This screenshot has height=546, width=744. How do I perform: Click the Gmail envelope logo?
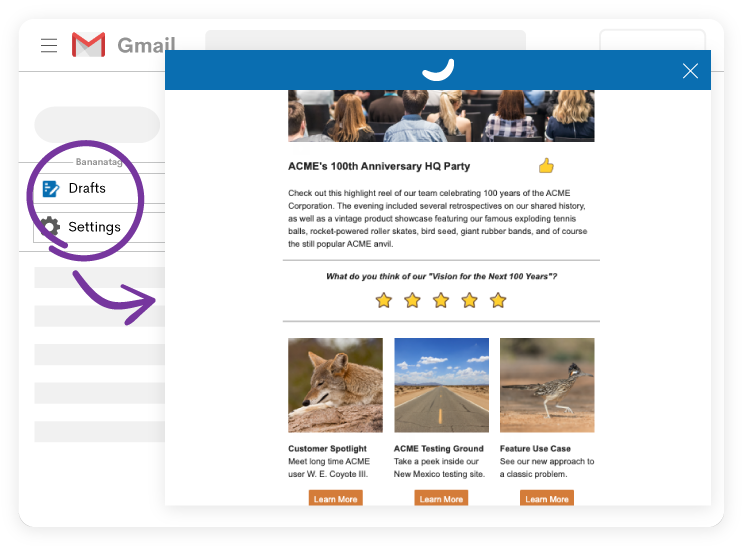pos(88,45)
